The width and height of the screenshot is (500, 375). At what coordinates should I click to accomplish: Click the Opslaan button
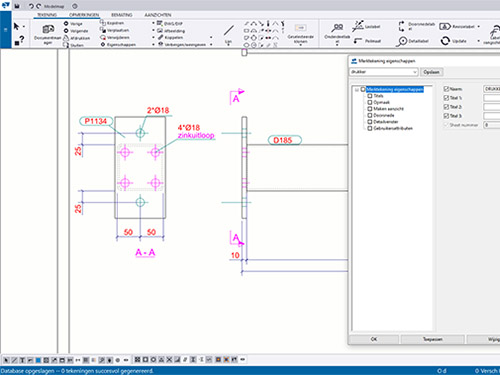[431, 72]
